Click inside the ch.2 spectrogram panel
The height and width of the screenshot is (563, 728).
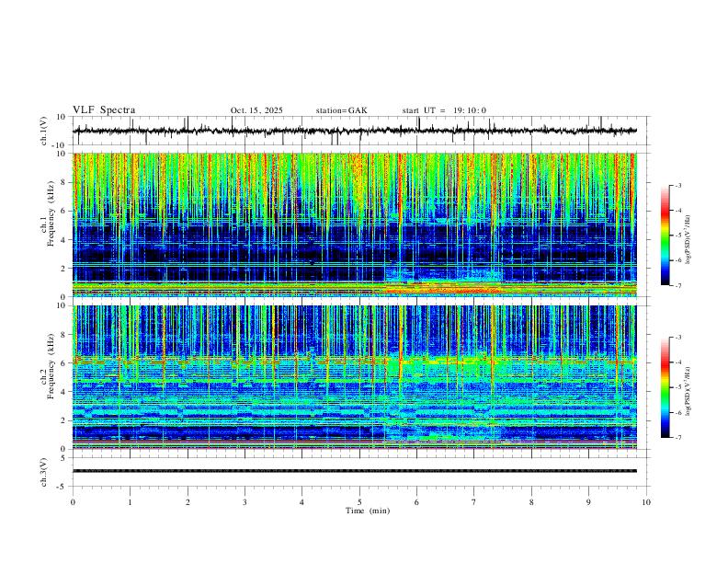point(355,377)
